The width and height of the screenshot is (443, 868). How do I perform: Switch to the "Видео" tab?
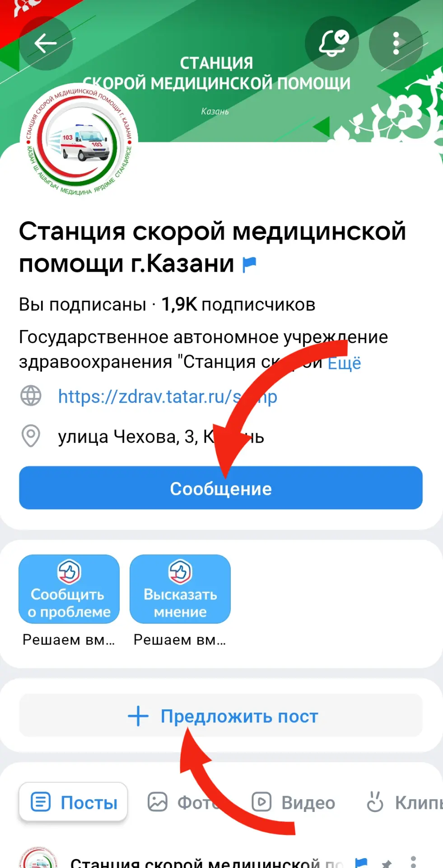click(294, 802)
